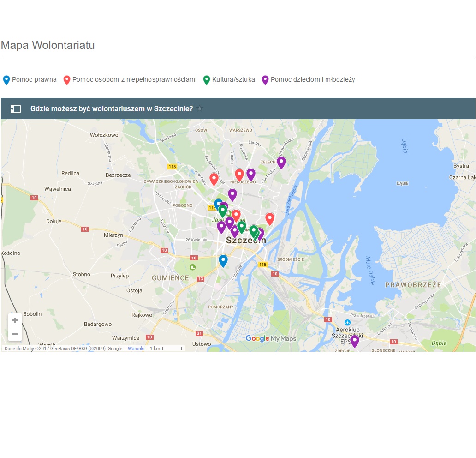
Task: Click the airport icon above Aeroklub label
Action: click(348, 322)
